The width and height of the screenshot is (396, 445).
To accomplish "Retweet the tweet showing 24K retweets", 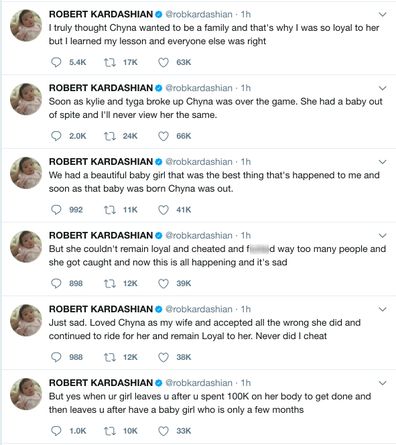I will click(110, 136).
